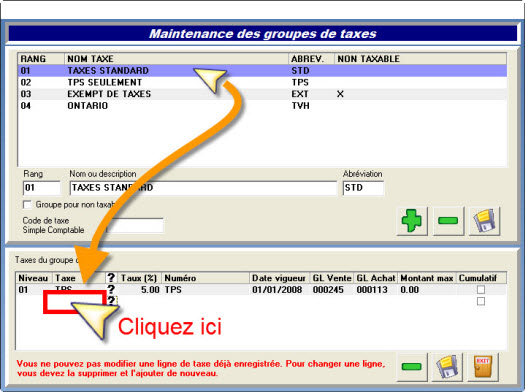Click the Rang input field

point(42,188)
